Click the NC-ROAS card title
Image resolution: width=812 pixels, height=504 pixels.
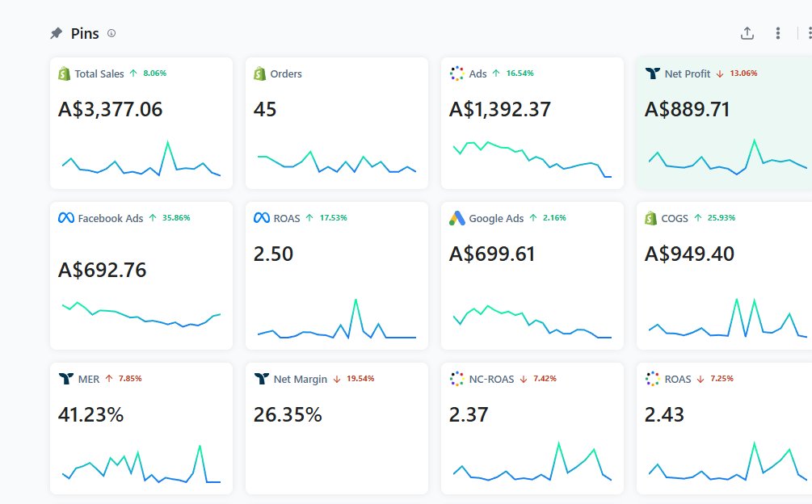coord(491,379)
